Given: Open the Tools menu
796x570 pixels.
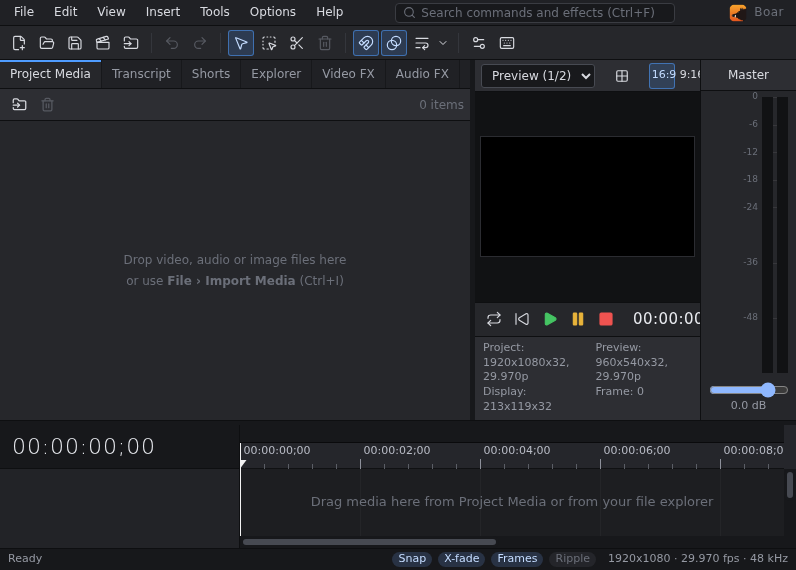Looking at the screenshot, I should 215,12.
